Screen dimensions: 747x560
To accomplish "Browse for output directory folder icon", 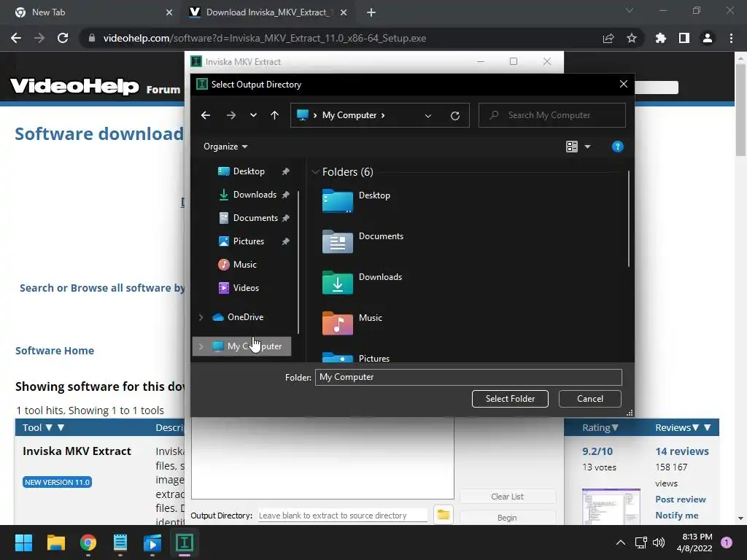I will tap(443, 515).
